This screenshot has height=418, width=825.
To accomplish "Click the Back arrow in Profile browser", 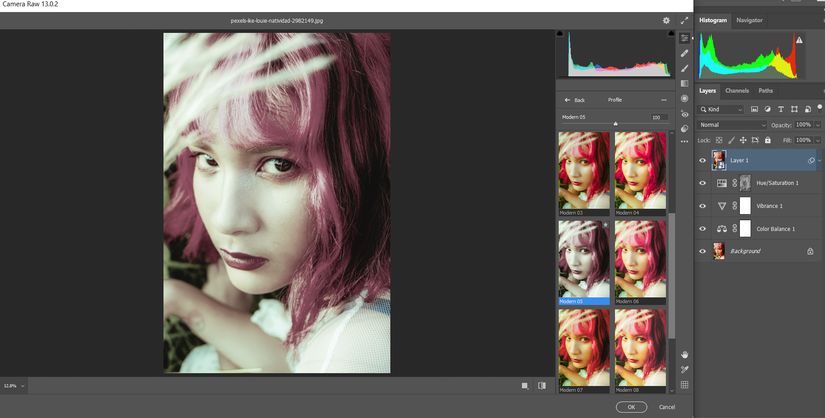I will click(x=574, y=100).
